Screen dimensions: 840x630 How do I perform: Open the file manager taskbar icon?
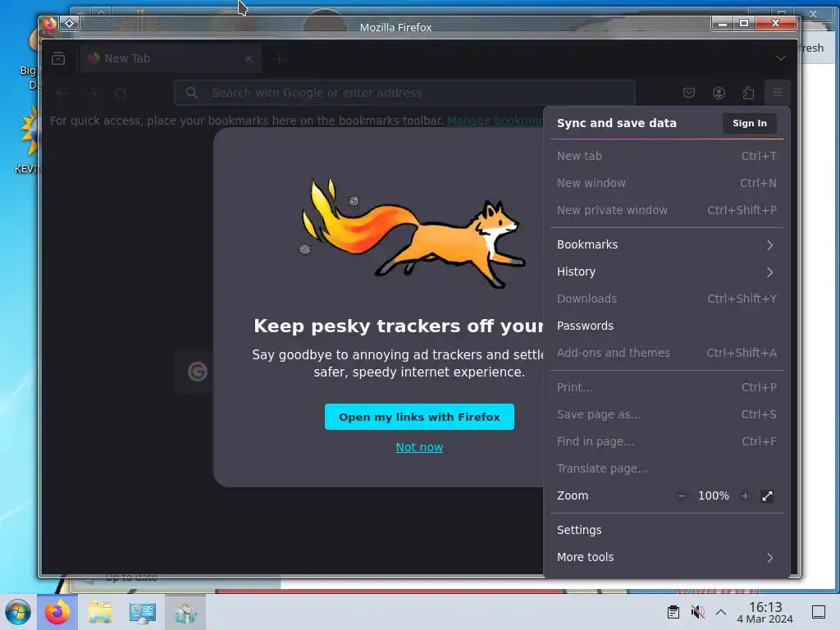click(100, 612)
